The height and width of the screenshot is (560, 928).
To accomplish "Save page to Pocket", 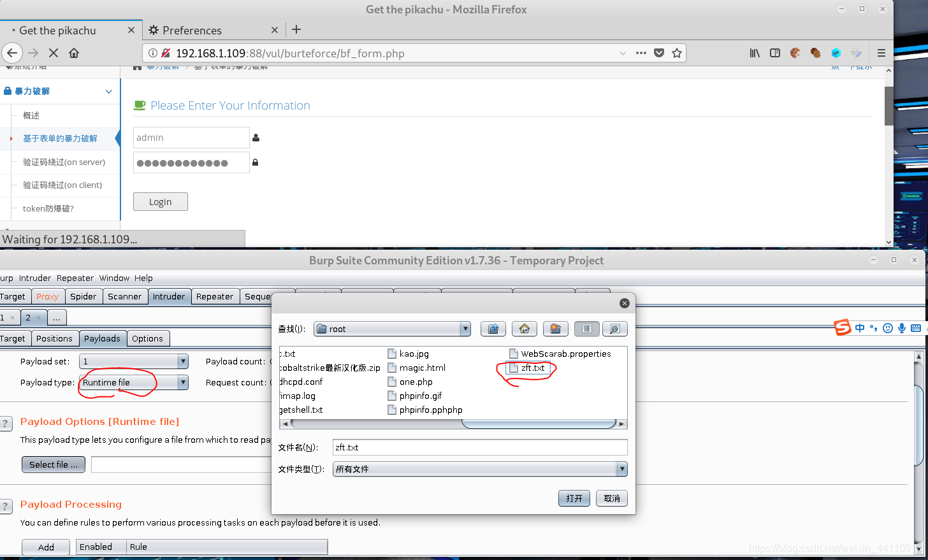I will [x=659, y=53].
